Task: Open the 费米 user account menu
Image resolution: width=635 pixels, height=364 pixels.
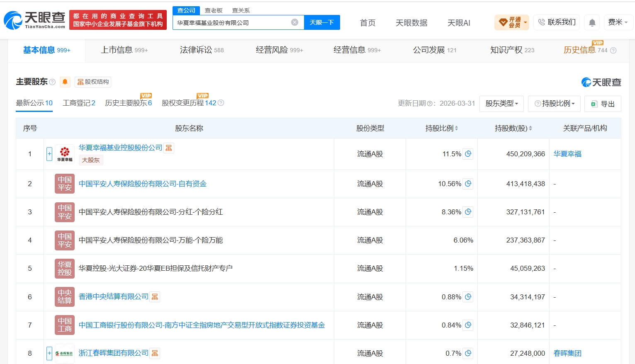Action: tap(618, 22)
